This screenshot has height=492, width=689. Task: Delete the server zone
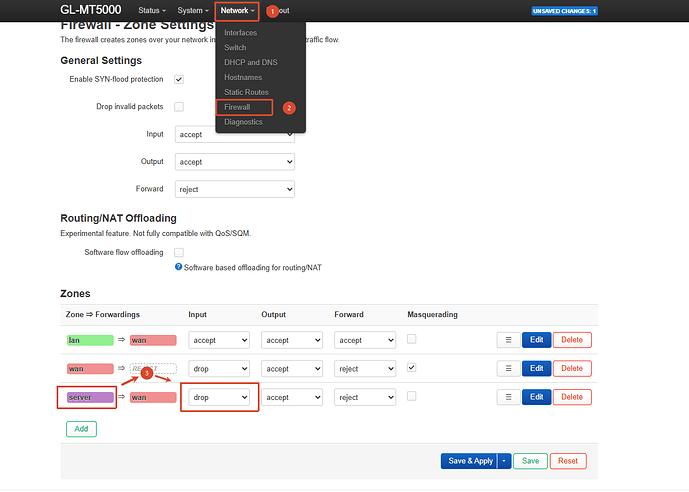click(572, 397)
